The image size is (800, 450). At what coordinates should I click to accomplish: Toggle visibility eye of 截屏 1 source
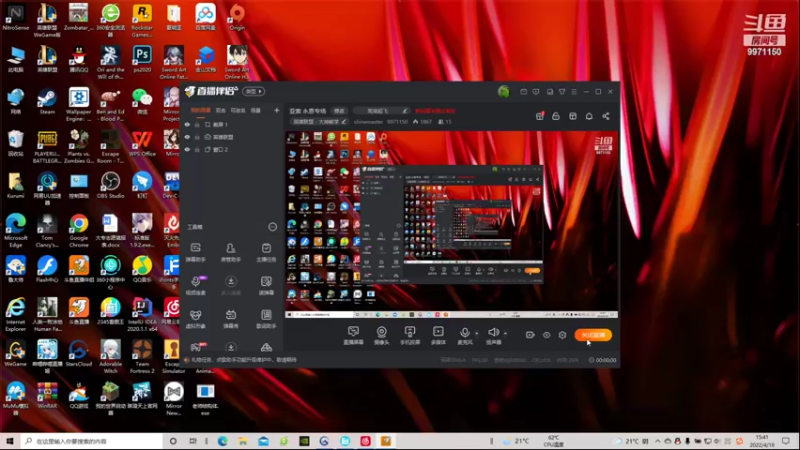(187, 124)
